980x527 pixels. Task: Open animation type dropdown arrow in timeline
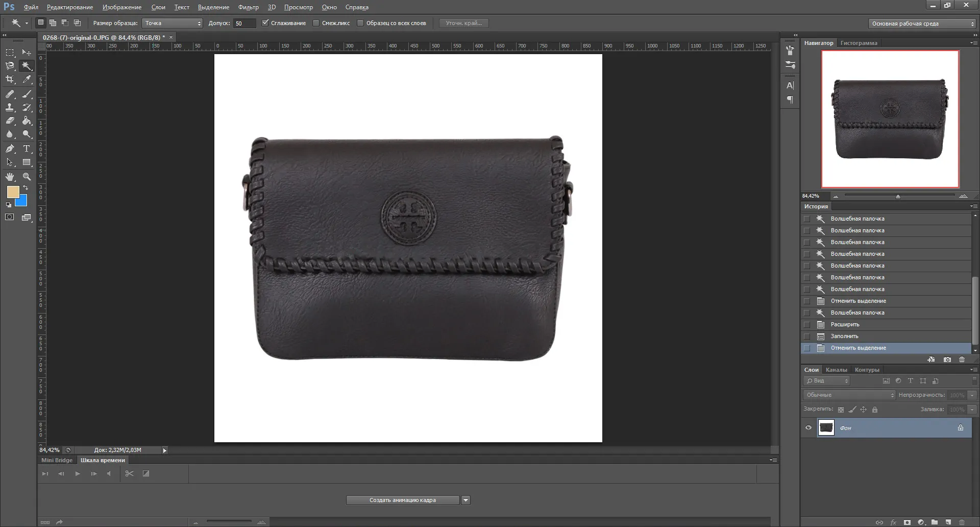pos(465,500)
